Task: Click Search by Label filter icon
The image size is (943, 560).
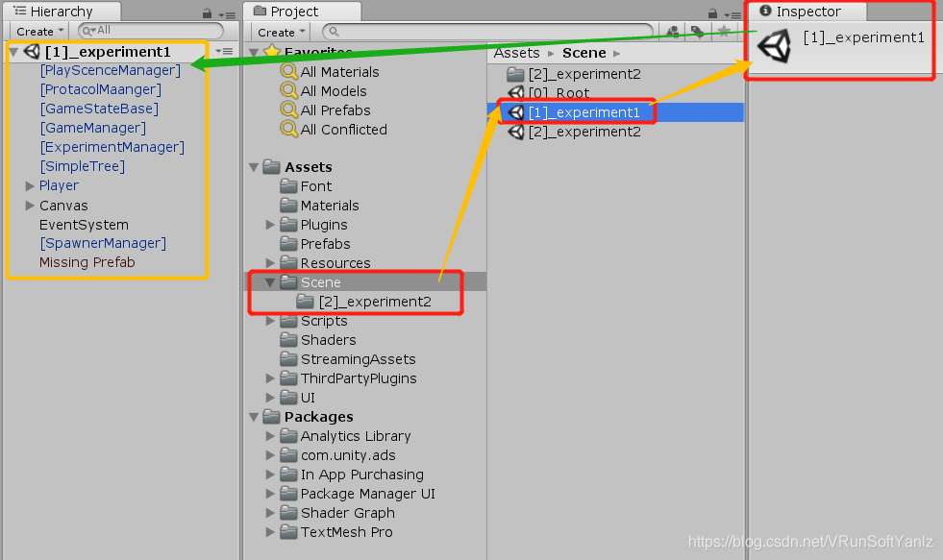Action: pyautogui.click(x=698, y=32)
